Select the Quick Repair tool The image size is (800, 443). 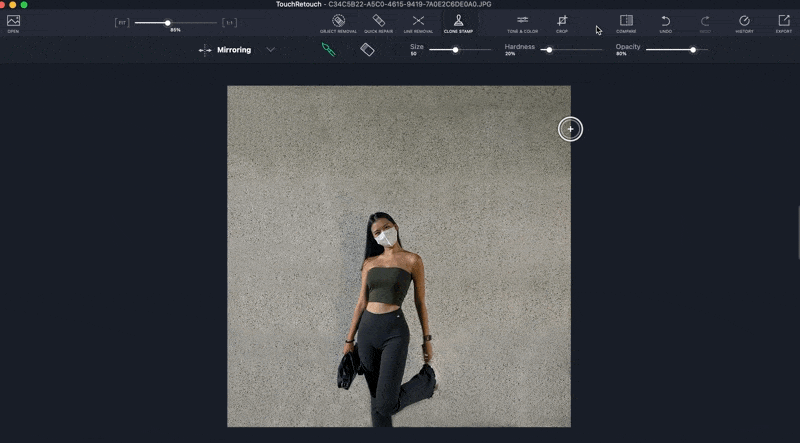pyautogui.click(x=378, y=23)
